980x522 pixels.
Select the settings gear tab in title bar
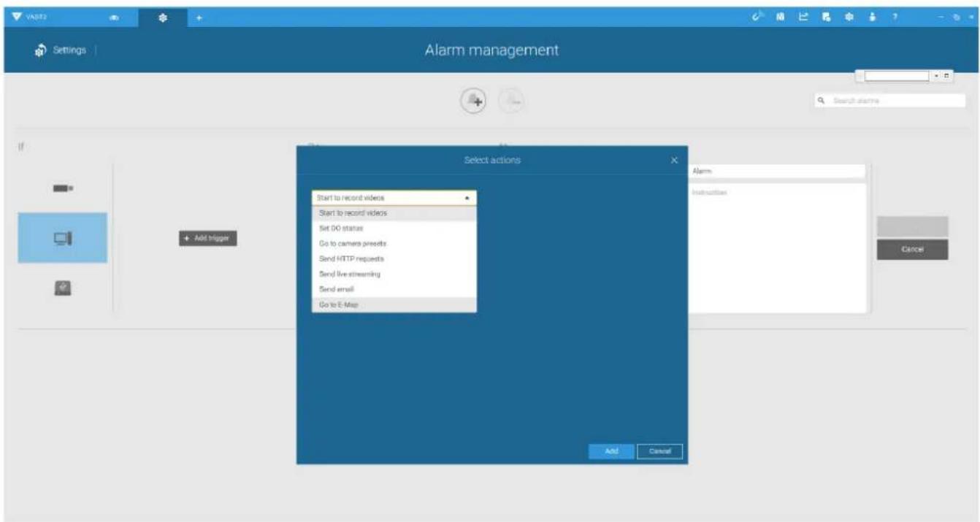(x=164, y=17)
